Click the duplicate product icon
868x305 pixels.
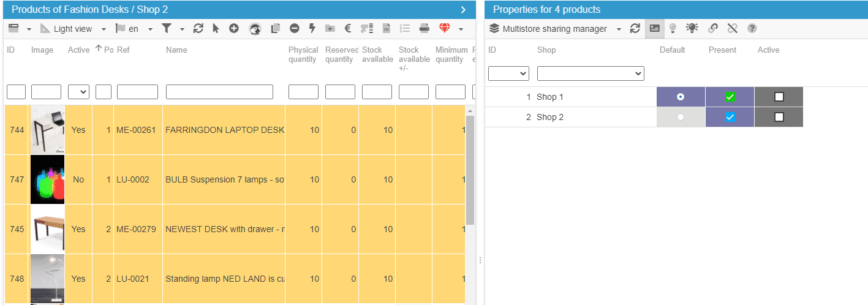point(276,28)
